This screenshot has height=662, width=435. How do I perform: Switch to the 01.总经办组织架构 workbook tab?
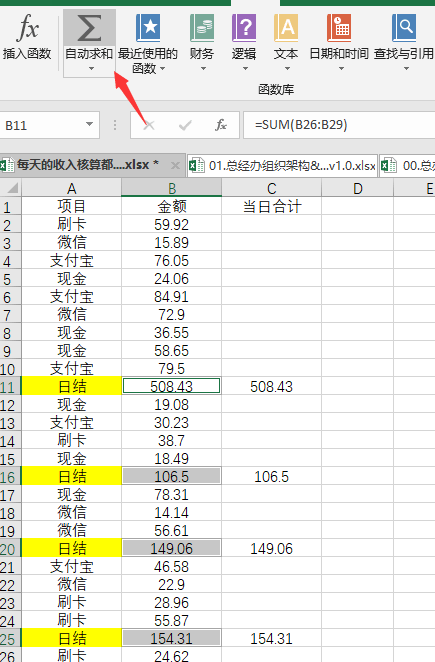[282, 166]
